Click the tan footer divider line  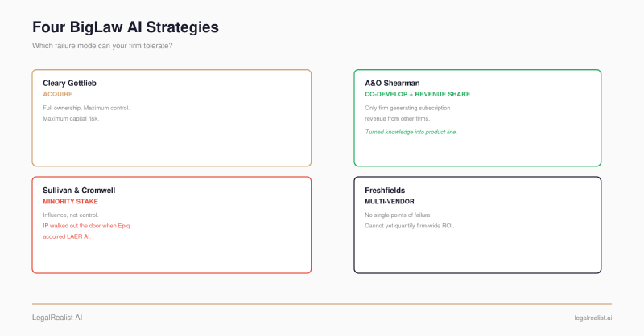[x=322, y=304]
